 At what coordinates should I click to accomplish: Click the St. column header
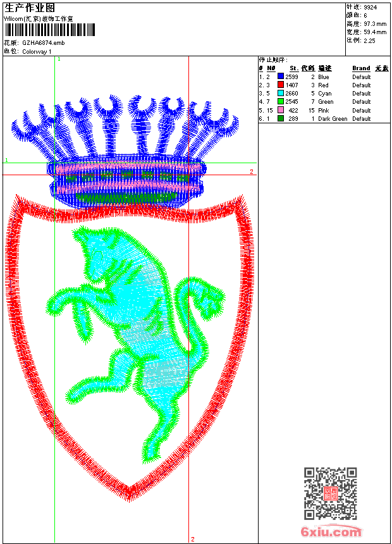(x=294, y=68)
